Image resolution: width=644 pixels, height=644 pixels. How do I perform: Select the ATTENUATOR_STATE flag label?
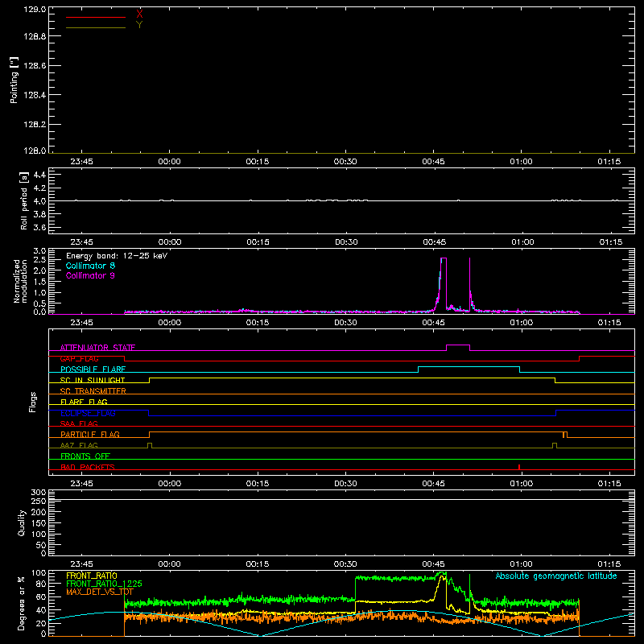pos(97,348)
